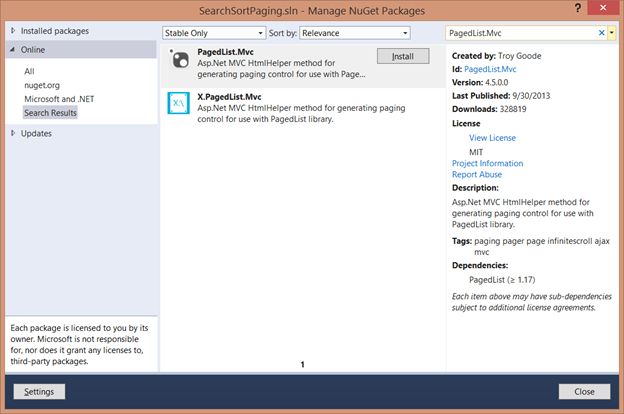The image size is (624, 414).
Task: Click 'Last Published: 9/30/2013' text
Action: pyautogui.click(x=501, y=96)
